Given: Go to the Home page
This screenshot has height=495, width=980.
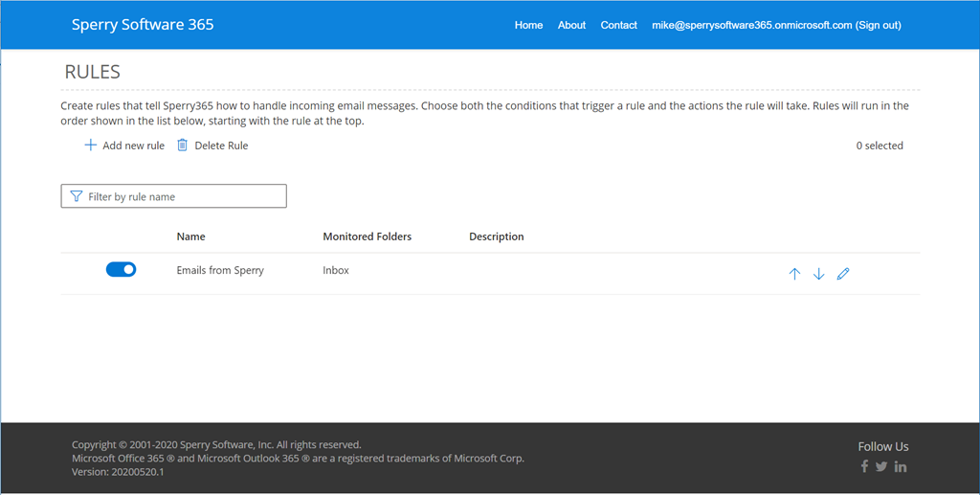Looking at the screenshot, I should tap(528, 25).
